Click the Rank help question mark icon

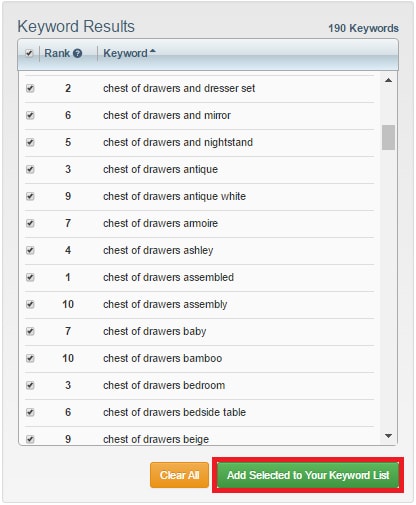click(x=77, y=53)
